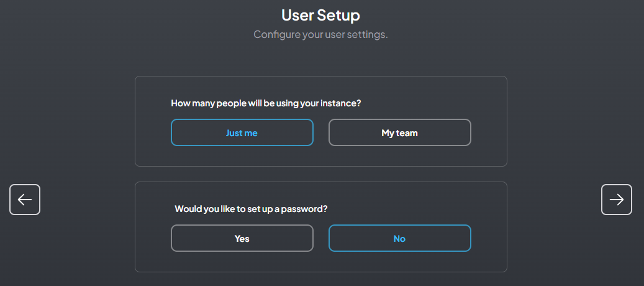Image resolution: width=644 pixels, height=286 pixels.
Task: Pick multi-user mode via 'My team'
Action: (399, 132)
